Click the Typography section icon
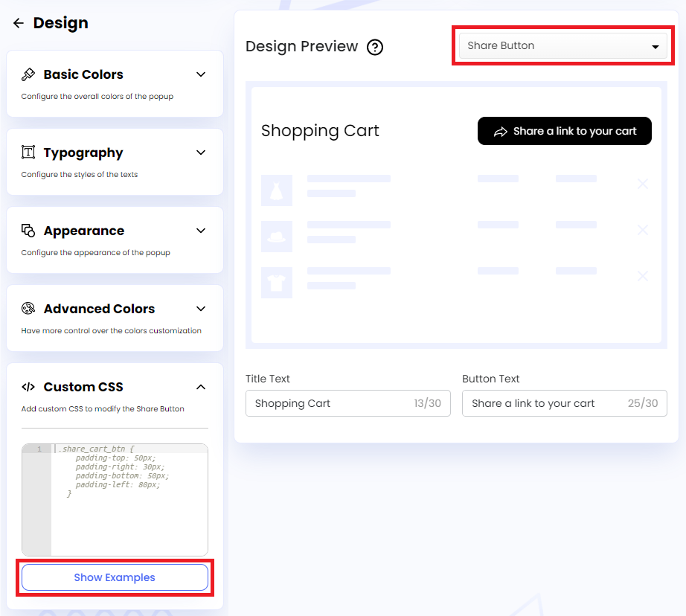 pyautogui.click(x=28, y=152)
